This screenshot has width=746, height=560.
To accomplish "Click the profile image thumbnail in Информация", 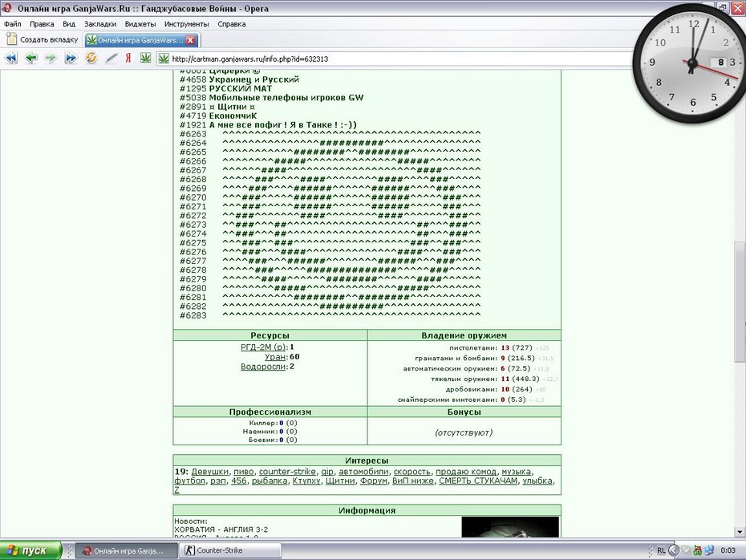I will (x=510, y=527).
